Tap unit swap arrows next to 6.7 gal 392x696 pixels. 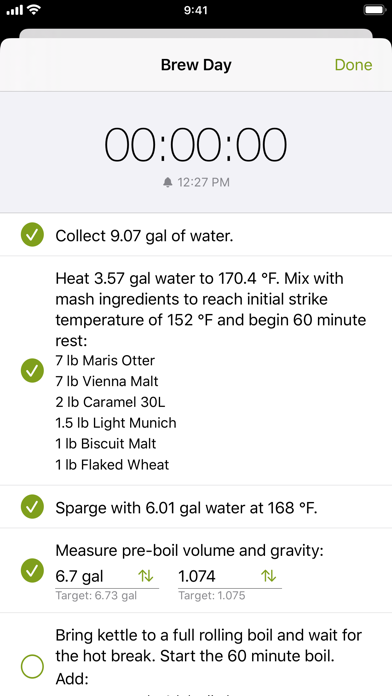click(x=146, y=576)
